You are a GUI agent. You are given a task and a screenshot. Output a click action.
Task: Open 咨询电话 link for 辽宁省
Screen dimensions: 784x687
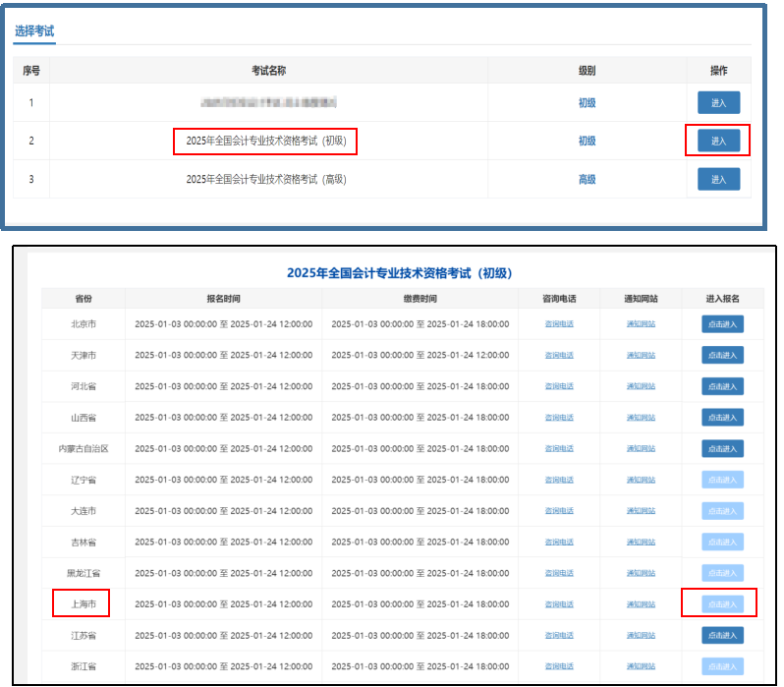click(x=559, y=480)
